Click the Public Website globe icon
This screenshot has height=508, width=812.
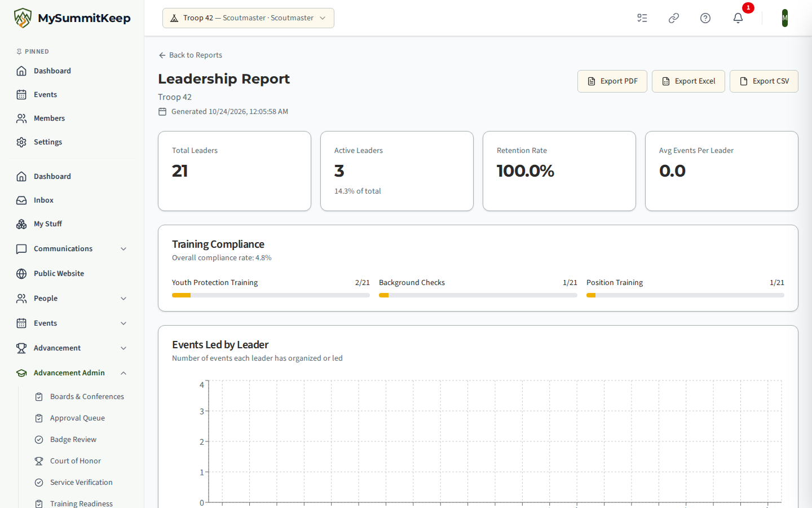pos(21,274)
